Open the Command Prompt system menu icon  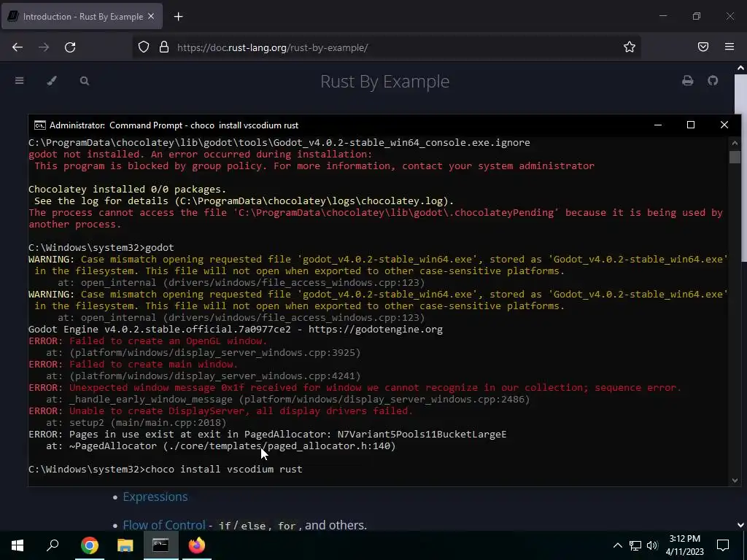click(x=40, y=125)
